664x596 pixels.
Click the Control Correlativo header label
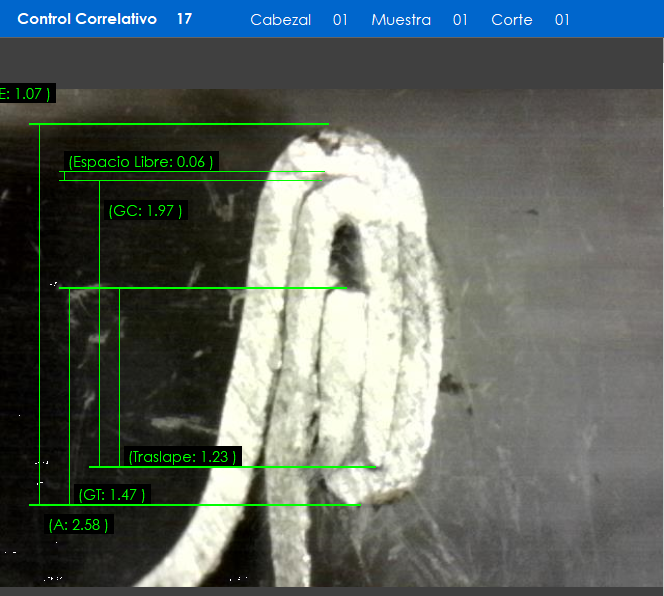(x=87, y=19)
